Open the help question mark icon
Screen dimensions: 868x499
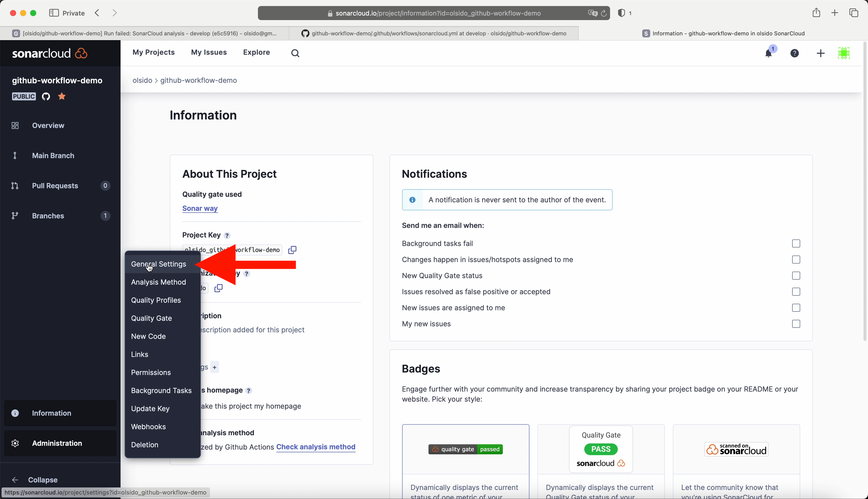point(794,53)
